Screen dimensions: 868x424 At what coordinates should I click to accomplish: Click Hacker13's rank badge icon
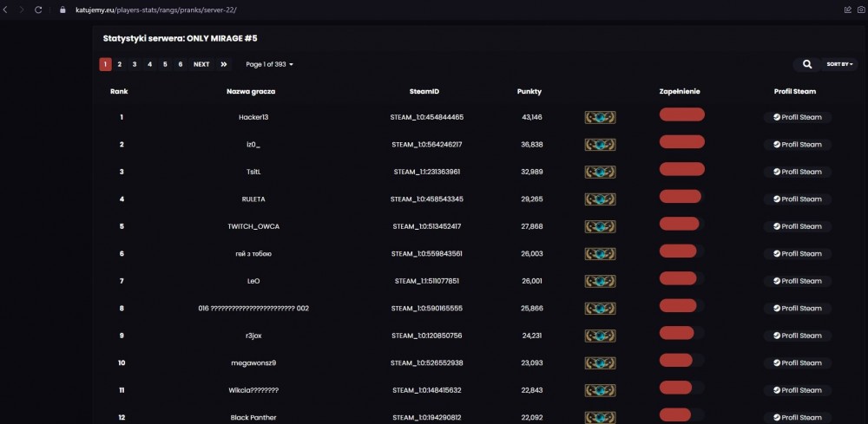click(600, 117)
